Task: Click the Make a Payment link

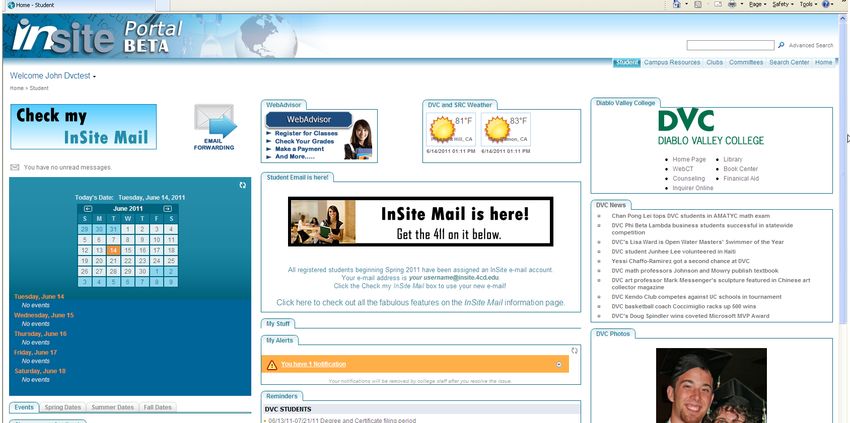Action: pos(299,149)
